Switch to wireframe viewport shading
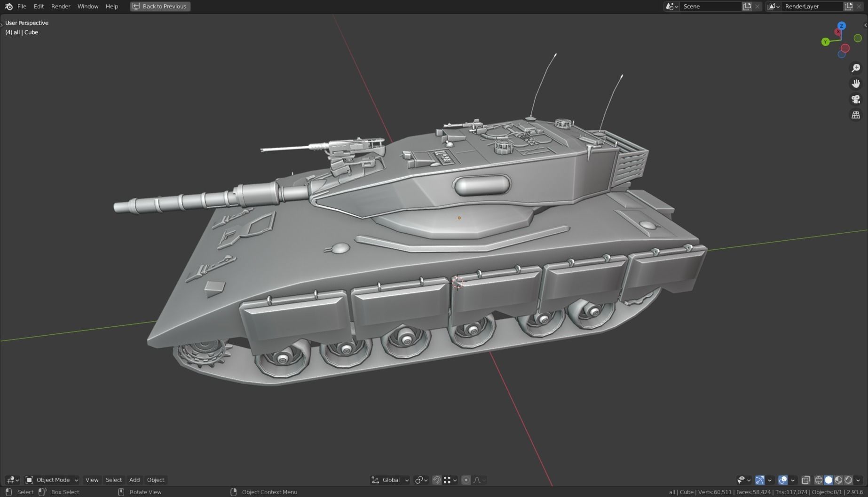 pyautogui.click(x=819, y=480)
